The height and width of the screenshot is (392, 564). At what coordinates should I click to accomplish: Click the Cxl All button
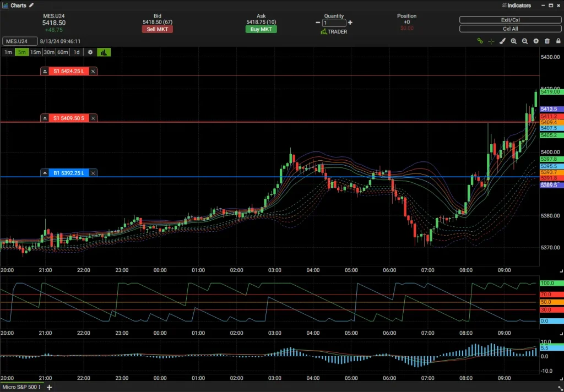[509, 28]
